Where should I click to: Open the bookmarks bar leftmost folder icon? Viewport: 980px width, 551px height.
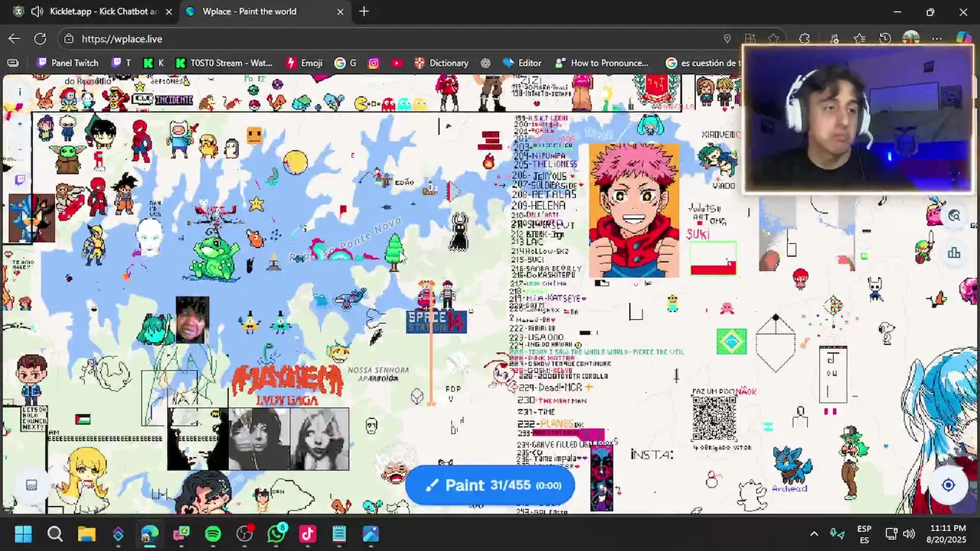click(13, 63)
